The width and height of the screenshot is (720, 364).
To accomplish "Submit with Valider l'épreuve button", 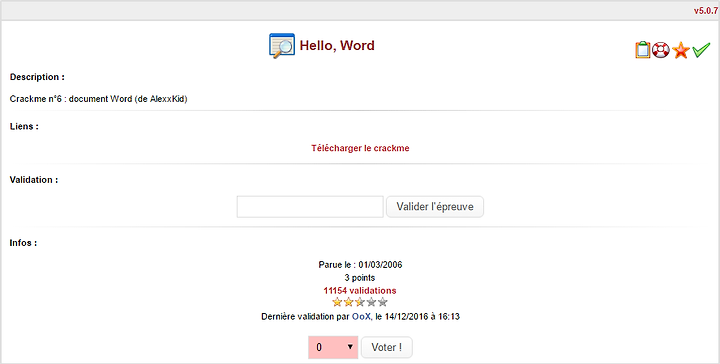I will point(435,207).
